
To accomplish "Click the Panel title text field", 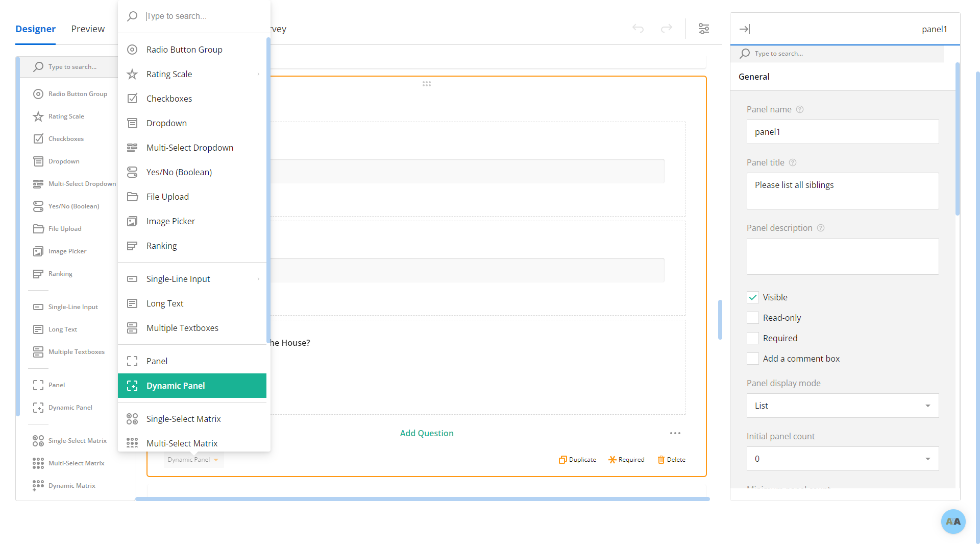I will pos(842,191).
